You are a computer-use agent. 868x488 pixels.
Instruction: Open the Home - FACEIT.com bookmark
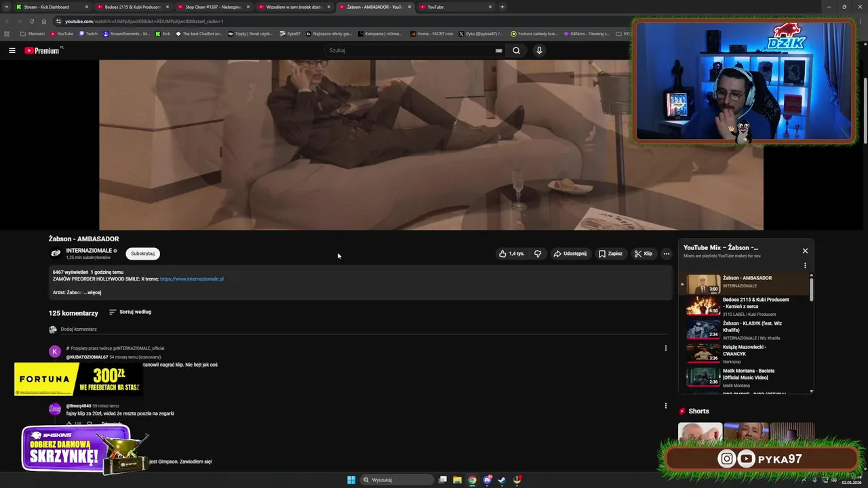coord(432,33)
